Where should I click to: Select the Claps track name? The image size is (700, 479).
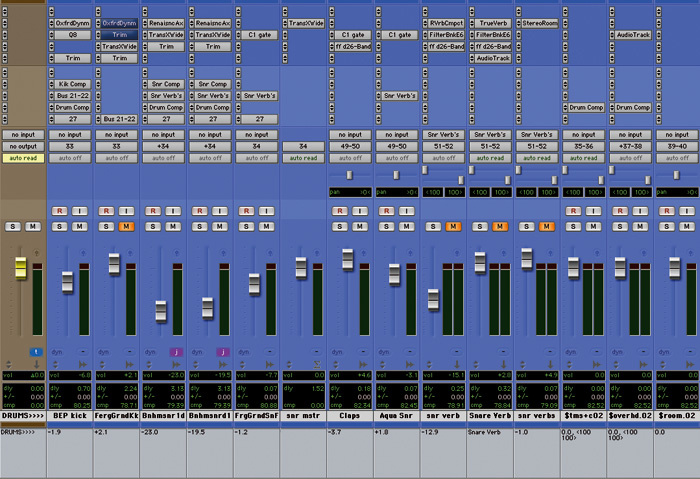coord(351,414)
